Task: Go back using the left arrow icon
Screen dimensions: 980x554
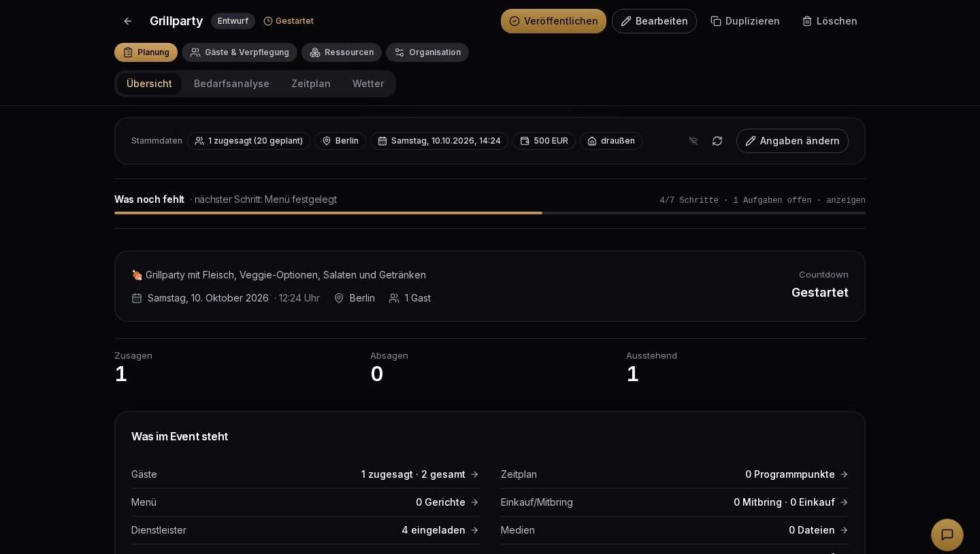Action: pos(128,21)
